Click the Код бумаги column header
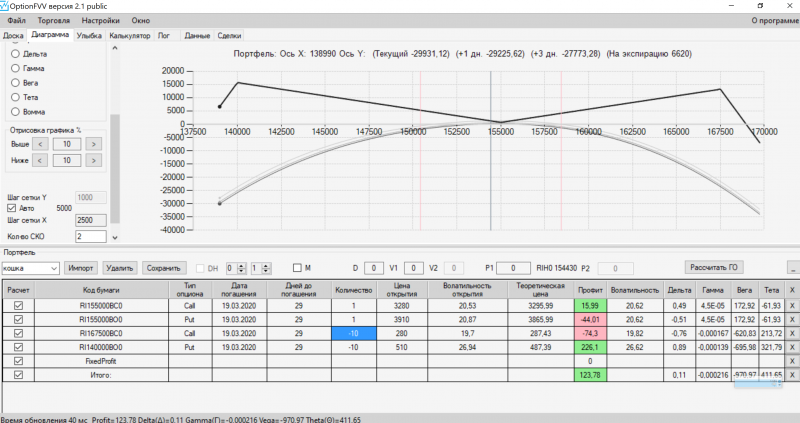Image resolution: width=800 pixels, height=423 pixels. (101, 290)
